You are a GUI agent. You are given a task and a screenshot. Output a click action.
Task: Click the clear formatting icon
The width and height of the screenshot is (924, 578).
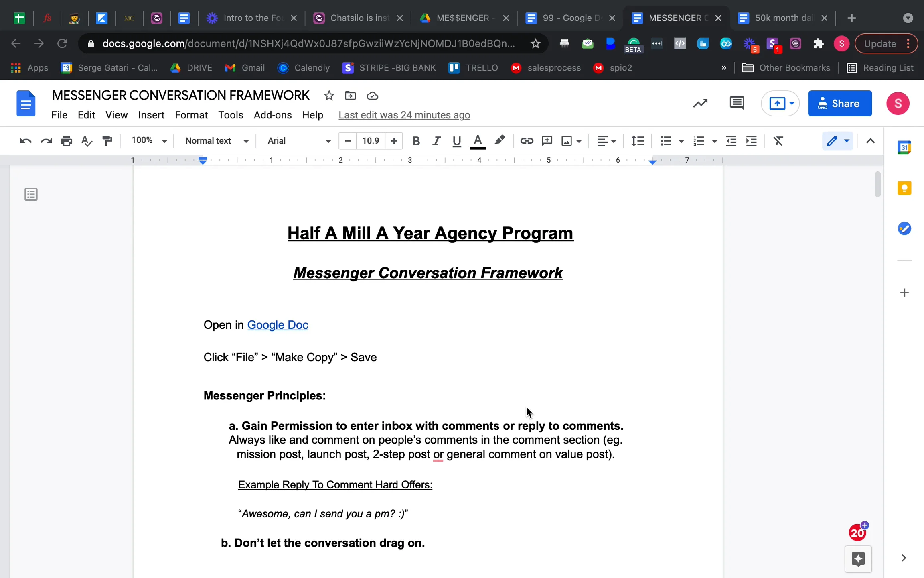click(x=778, y=141)
